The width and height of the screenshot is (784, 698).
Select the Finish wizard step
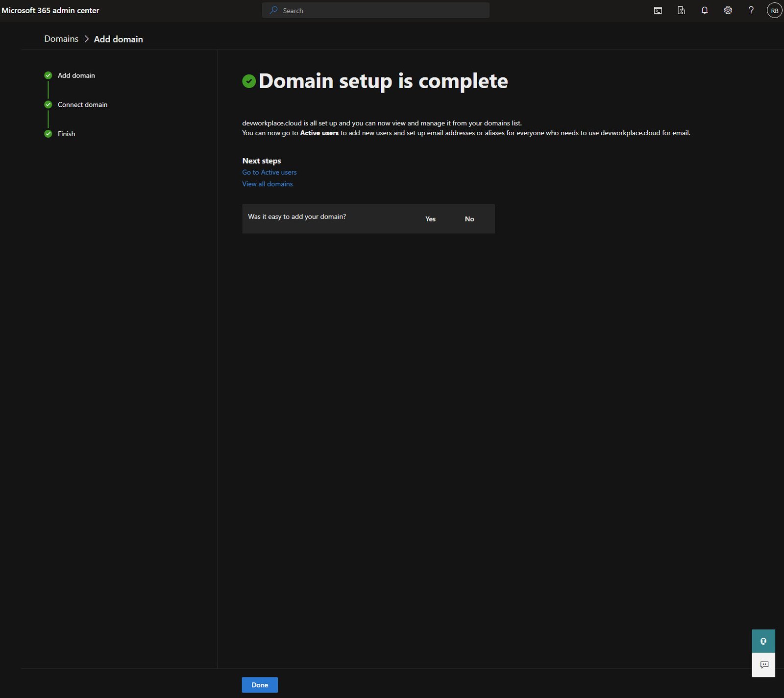(66, 134)
